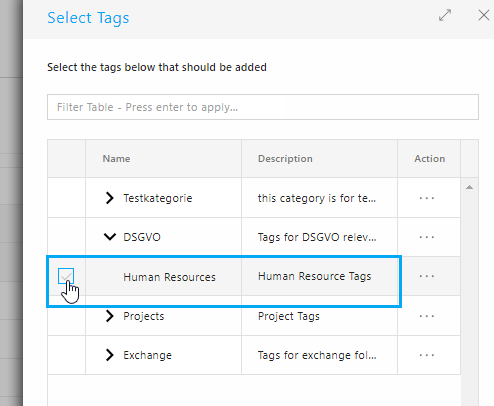494x406 pixels.
Task: Expand the Exchange category
Action: tap(109, 355)
